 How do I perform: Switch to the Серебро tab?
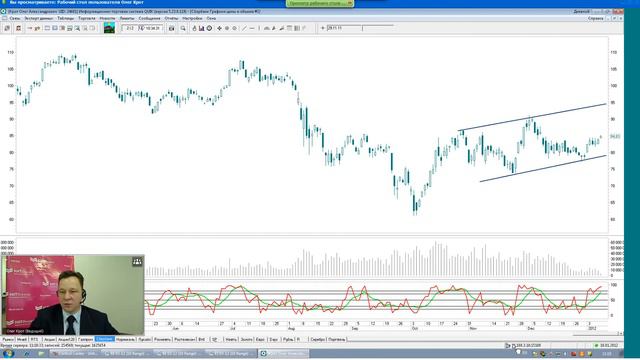coord(318,339)
